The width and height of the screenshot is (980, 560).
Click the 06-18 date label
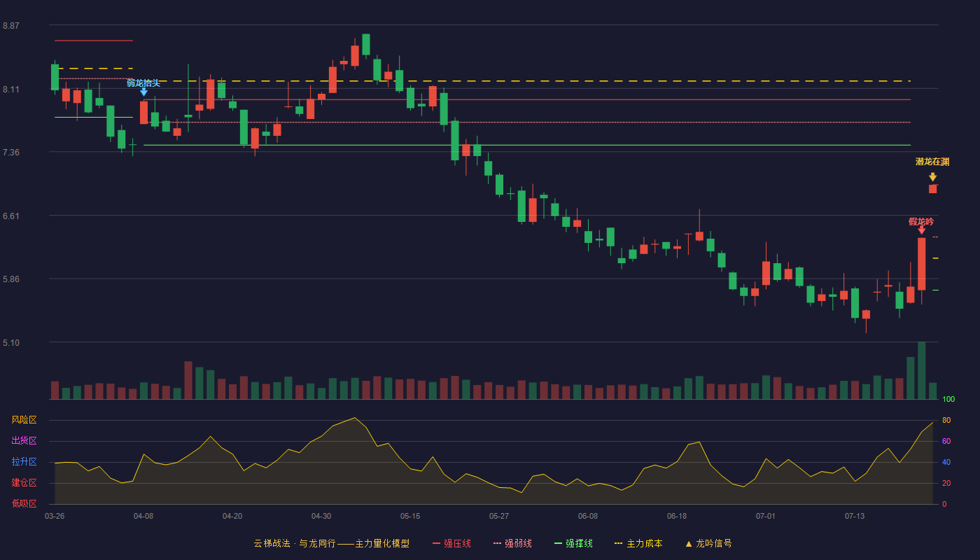[x=677, y=516]
